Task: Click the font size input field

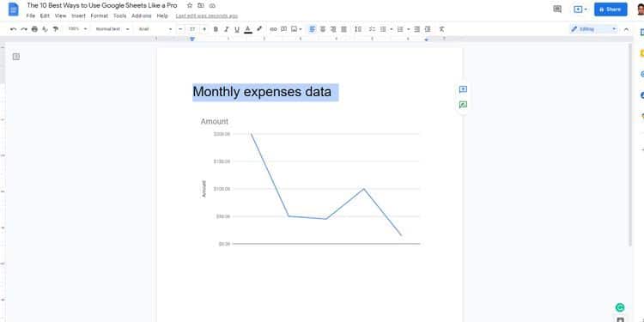Action: (x=192, y=29)
